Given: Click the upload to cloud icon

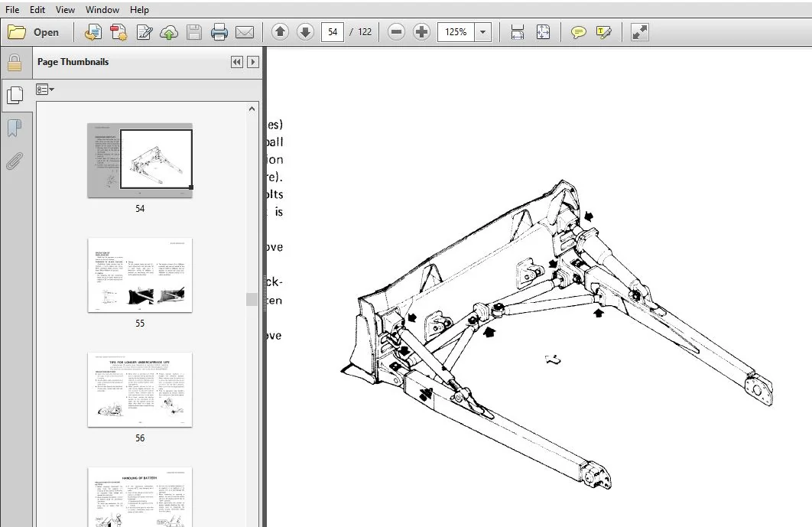Looking at the screenshot, I should click(169, 32).
